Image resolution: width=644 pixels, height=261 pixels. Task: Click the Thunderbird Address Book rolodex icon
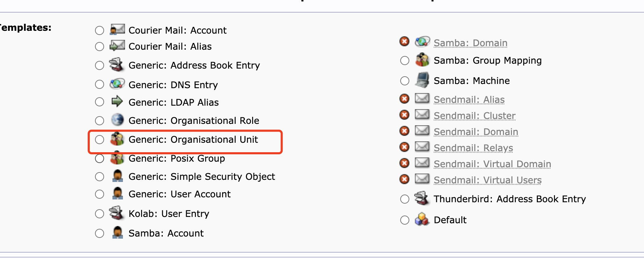pos(422,198)
